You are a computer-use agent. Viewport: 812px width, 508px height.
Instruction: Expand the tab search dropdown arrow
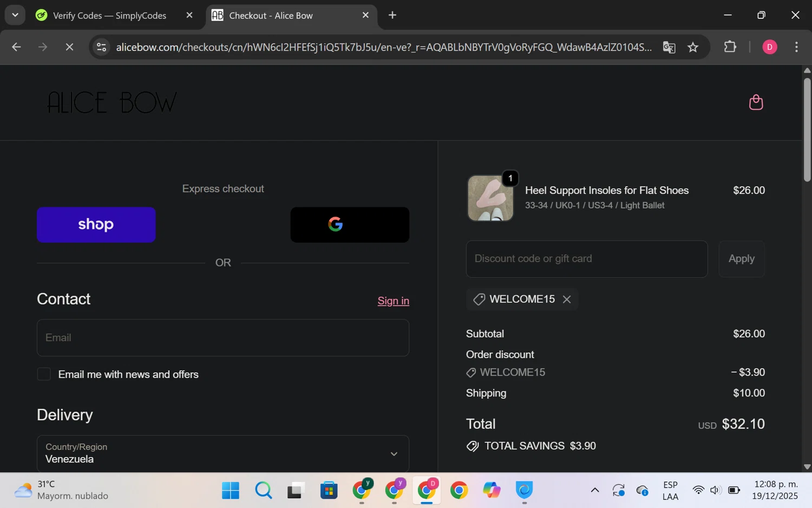(x=15, y=15)
